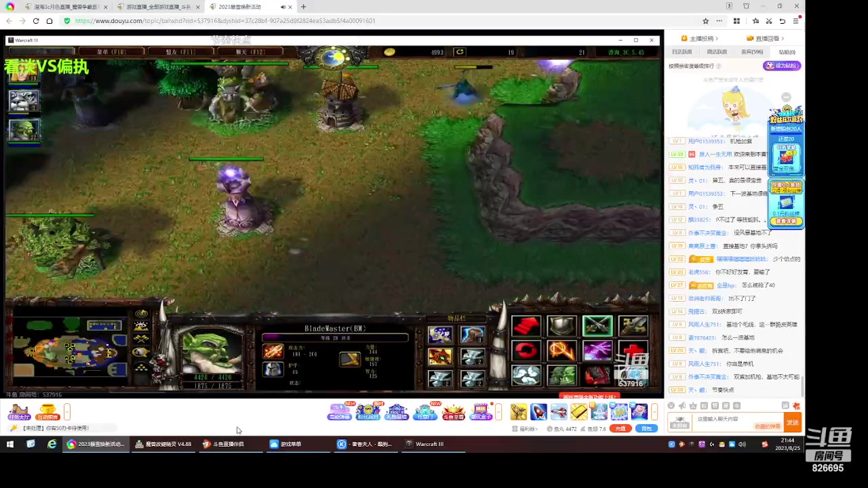This screenshot has width=868, height=488.
Task: Bookmark page with the star icon
Action: pyautogui.click(x=705, y=21)
